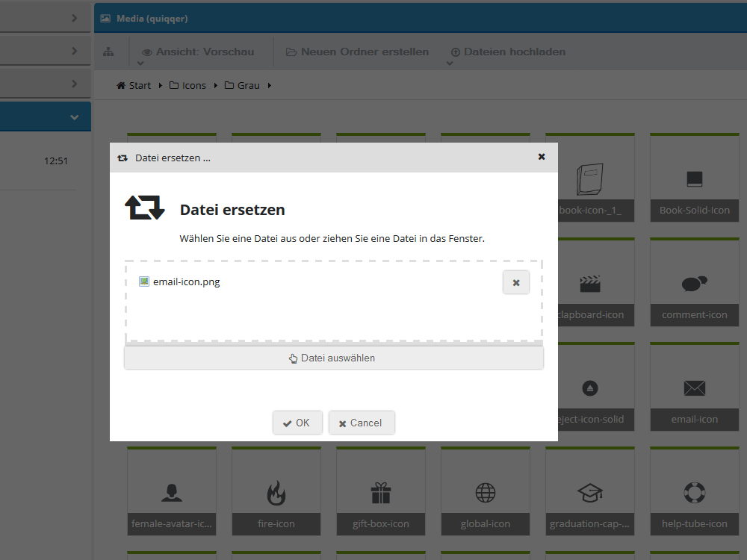Select the gift-box-icon thumbnail
Viewport: 747px width, 560px height.
tap(381, 491)
